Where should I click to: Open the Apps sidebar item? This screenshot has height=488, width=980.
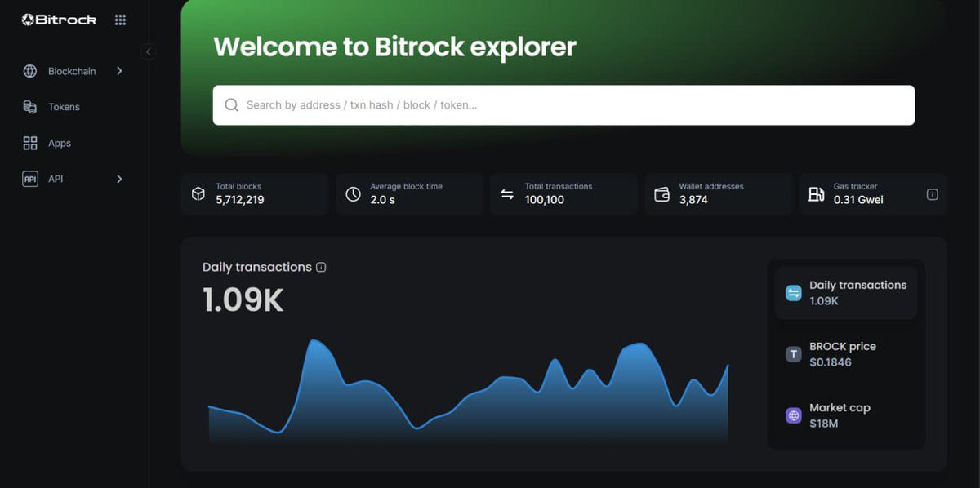[x=73, y=143]
